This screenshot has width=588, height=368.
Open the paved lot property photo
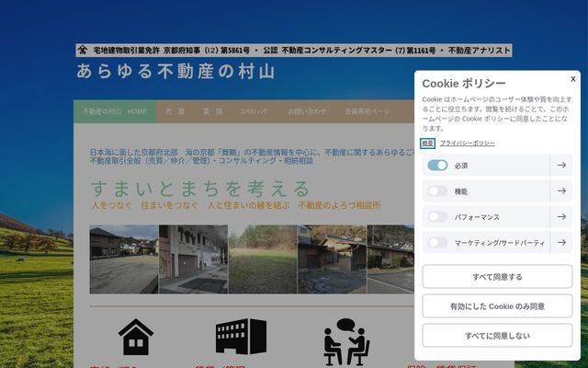pos(124,259)
